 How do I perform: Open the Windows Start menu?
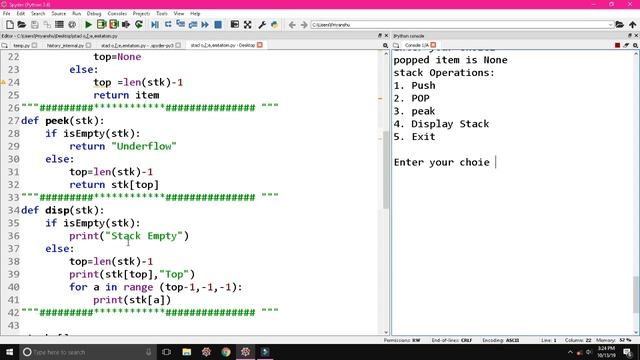click(9, 352)
